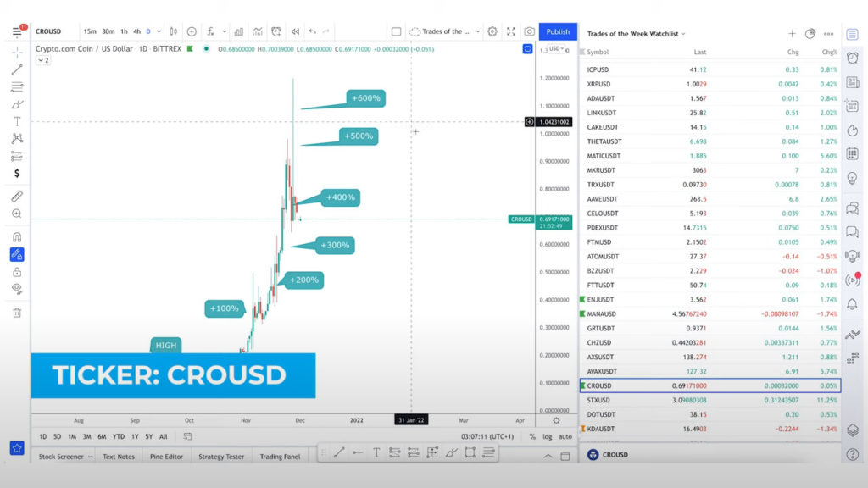Toggle lock all drawing tools
The image size is (868, 488).
(x=17, y=272)
